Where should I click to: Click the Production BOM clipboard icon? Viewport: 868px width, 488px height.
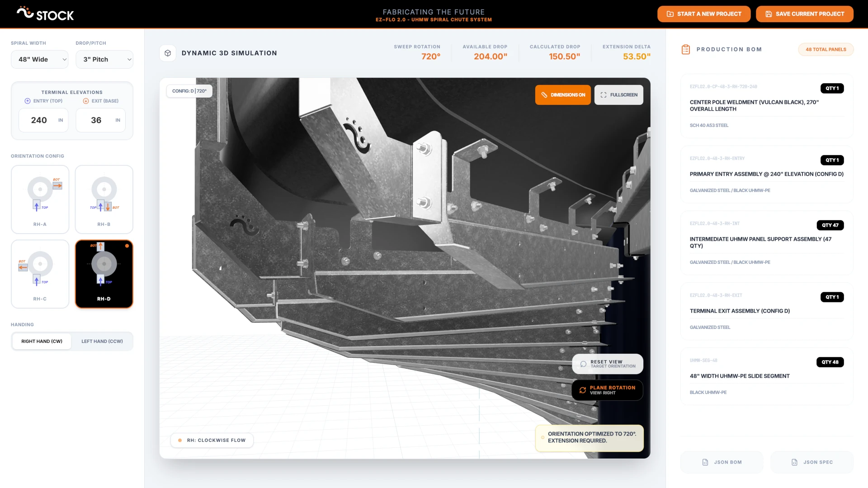click(686, 49)
